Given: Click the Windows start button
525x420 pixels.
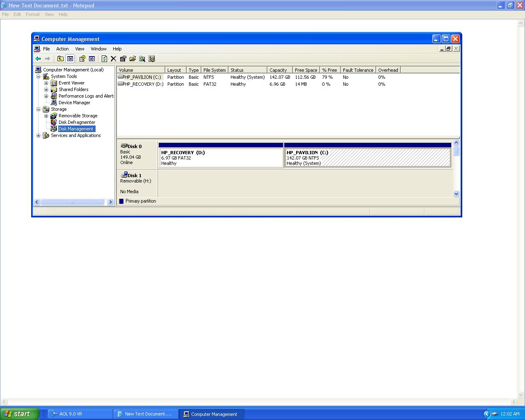Looking at the screenshot, I should [20, 414].
